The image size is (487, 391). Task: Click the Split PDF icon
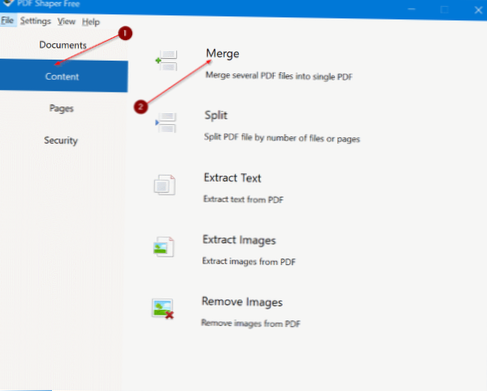click(x=166, y=122)
